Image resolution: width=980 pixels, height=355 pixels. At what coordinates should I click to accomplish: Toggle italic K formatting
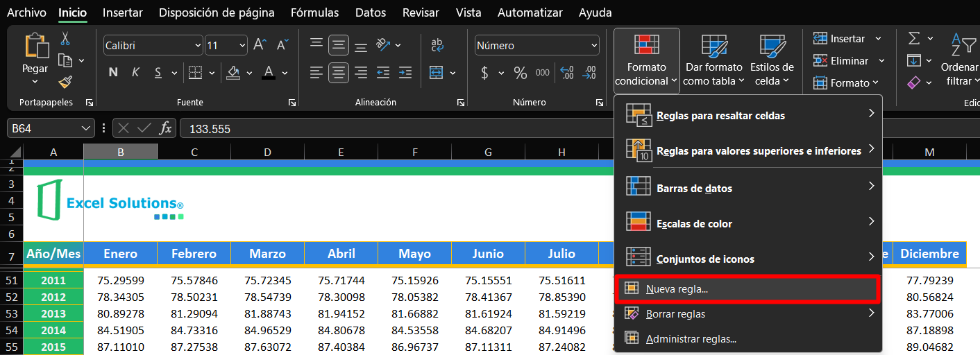pos(135,72)
